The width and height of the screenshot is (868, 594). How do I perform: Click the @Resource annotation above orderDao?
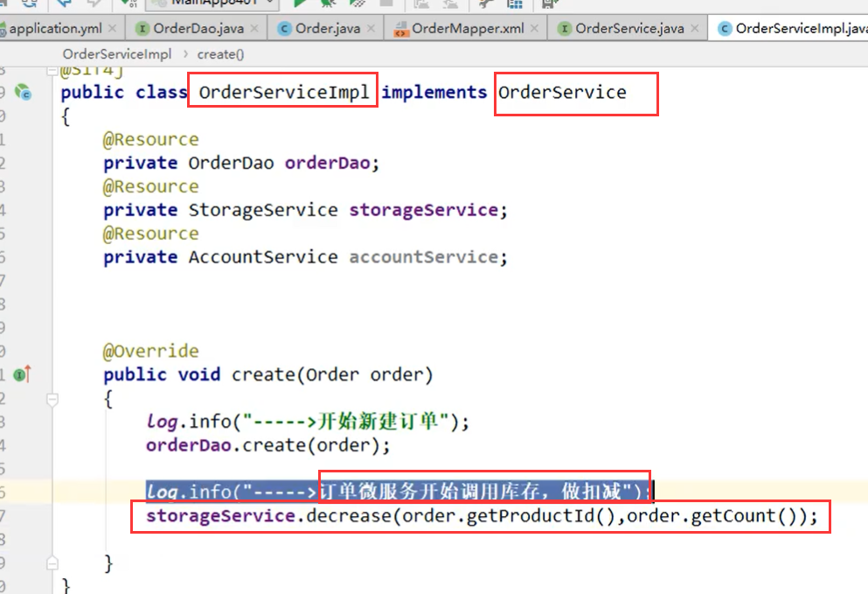(x=150, y=140)
